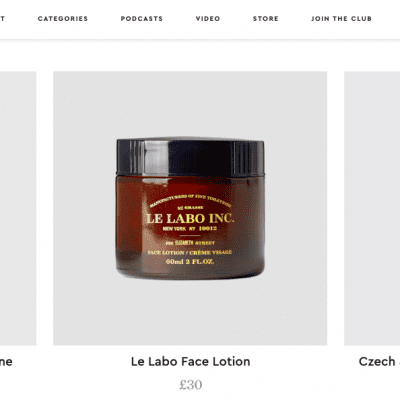Screen dimensions: 400x400
Task: Click the Czech product title on right
Action: [x=379, y=361]
